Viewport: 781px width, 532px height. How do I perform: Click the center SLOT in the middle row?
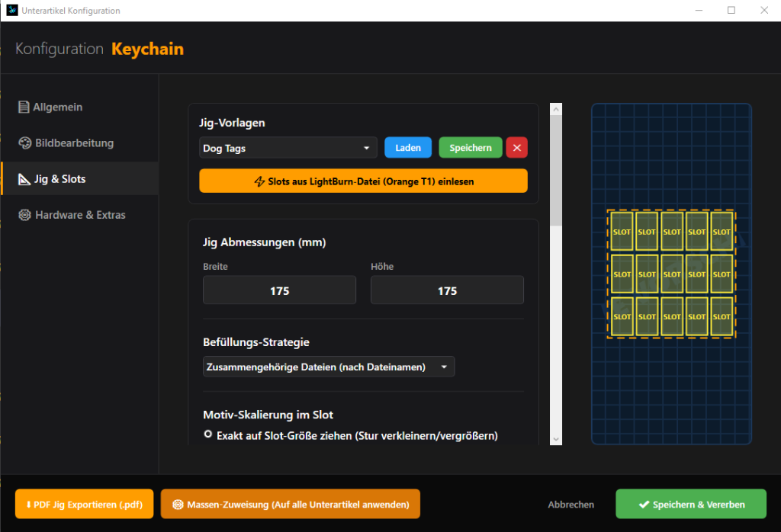point(671,274)
